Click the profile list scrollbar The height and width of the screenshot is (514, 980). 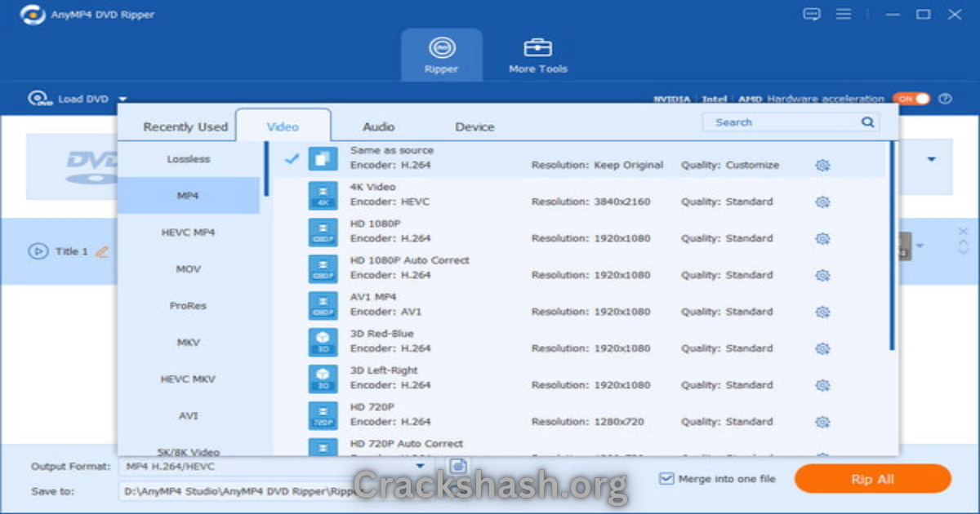pyautogui.click(x=893, y=245)
